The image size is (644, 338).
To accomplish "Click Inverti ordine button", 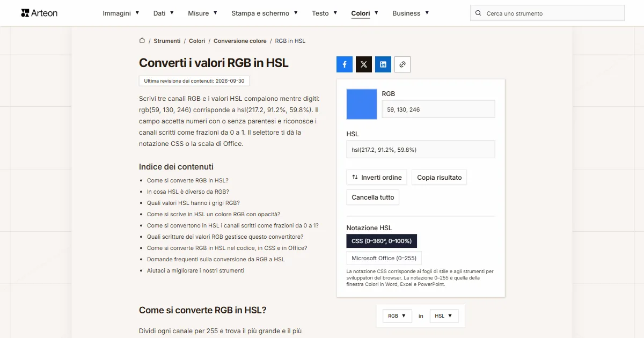I will pyautogui.click(x=377, y=178).
